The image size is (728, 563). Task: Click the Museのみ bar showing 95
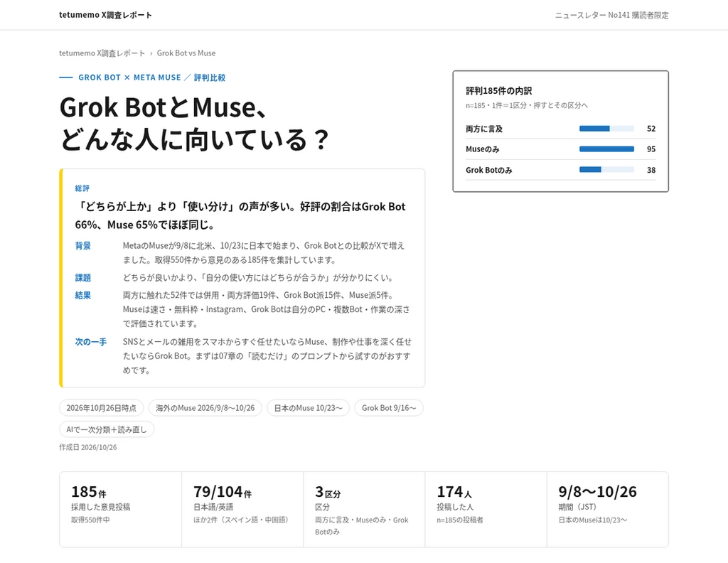pos(606,149)
